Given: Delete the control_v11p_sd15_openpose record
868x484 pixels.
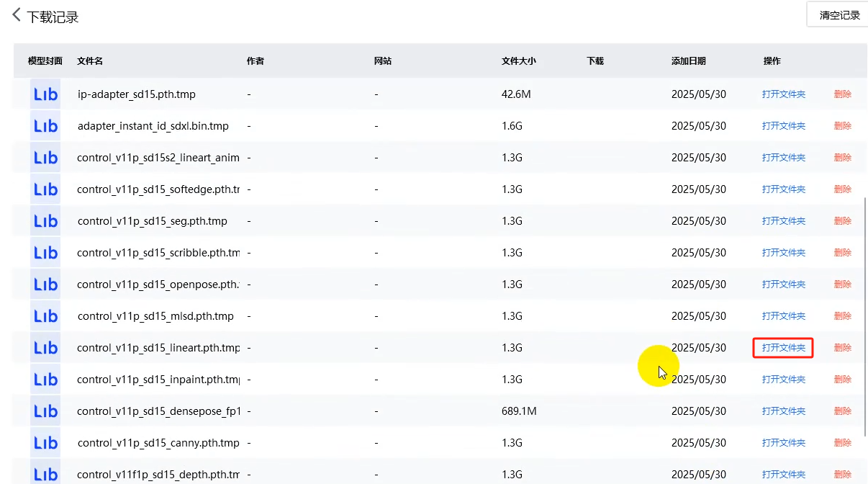Looking at the screenshot, I should click(842, 284).
